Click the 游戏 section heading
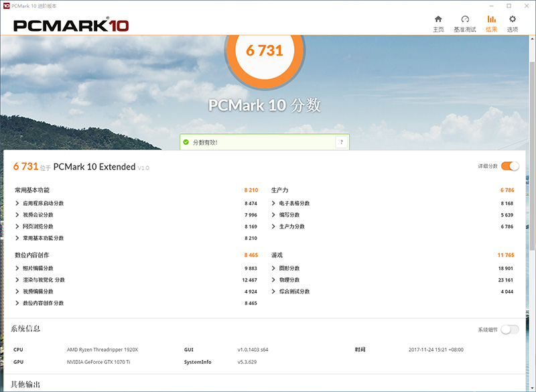Screen dimensions: 536x392 tap(277, 255)
